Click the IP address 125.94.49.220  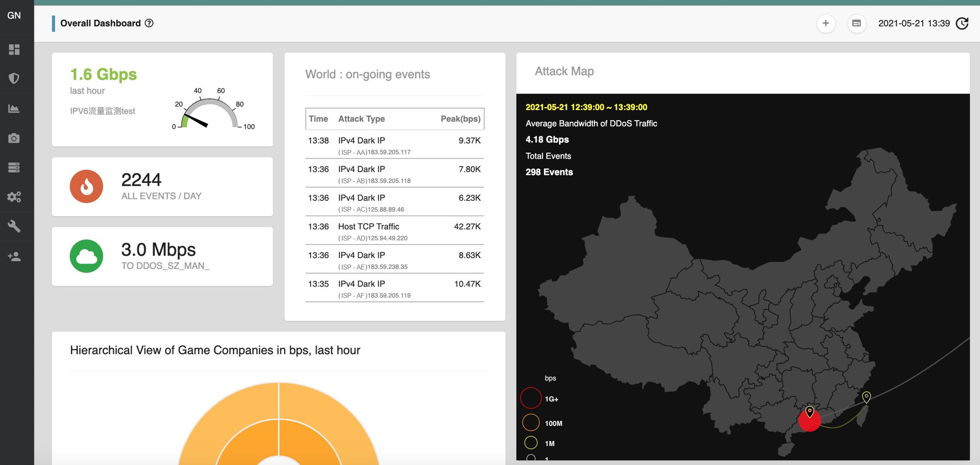click(x=388, y=238)
